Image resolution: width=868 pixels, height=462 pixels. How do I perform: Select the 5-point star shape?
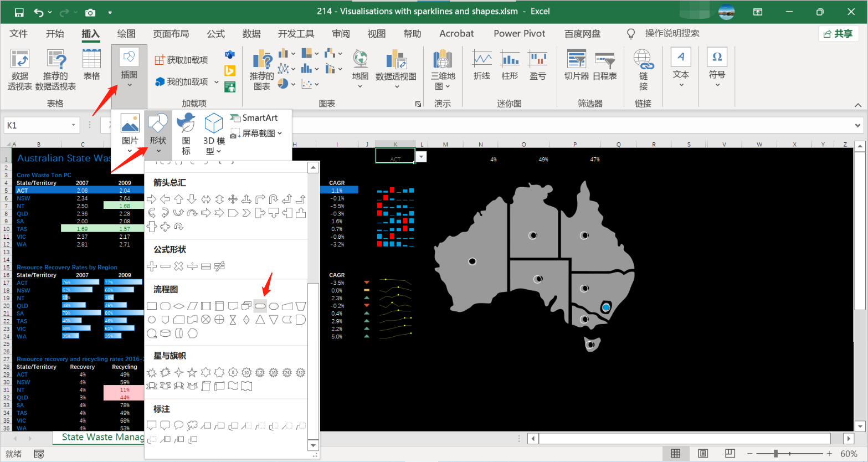(x=192, y=372)
